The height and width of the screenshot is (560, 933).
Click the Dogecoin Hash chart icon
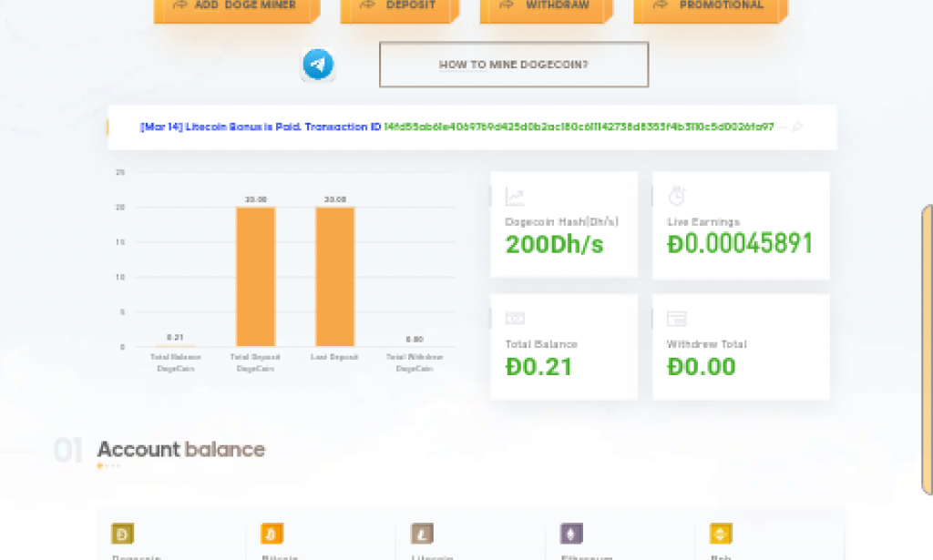tap(515, 193)
